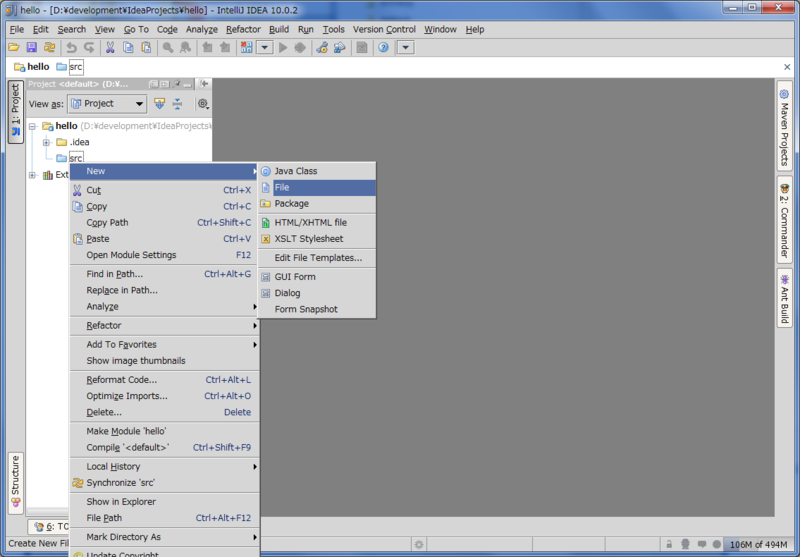Click the Undo toolbar icon
Image resolution: width=800 pixels, height=557 pixels.
click(71, 47)
